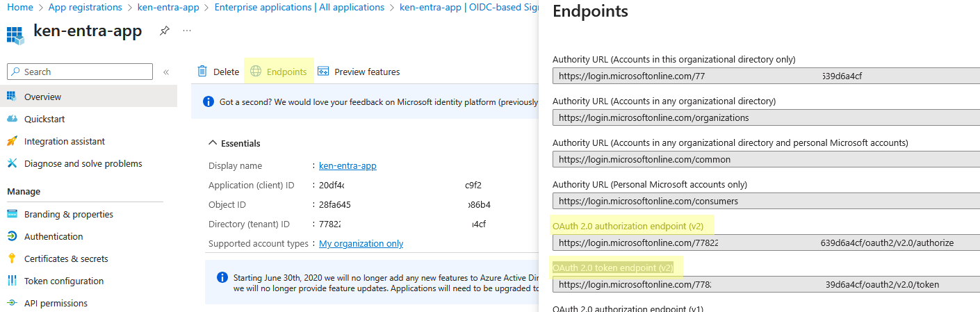This screenshot has width=980, height=312.
Task: Select Overview in the left menu
Action: 42,97
